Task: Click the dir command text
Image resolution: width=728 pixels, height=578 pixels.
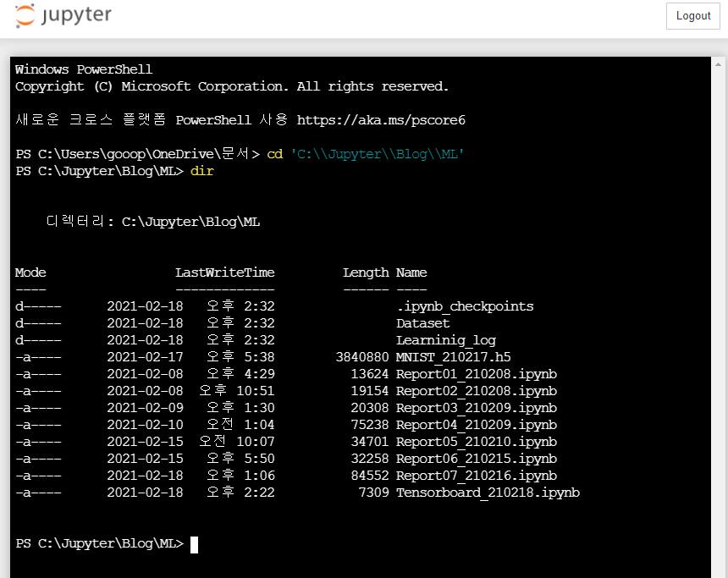Action: 202,171
